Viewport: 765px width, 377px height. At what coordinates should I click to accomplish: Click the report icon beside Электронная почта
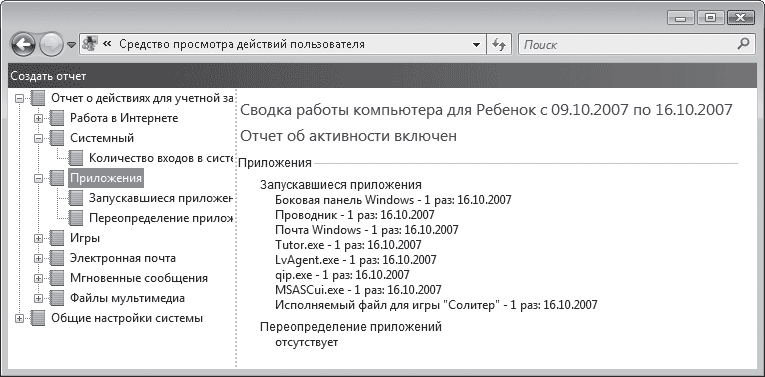[x=57, y=258]
